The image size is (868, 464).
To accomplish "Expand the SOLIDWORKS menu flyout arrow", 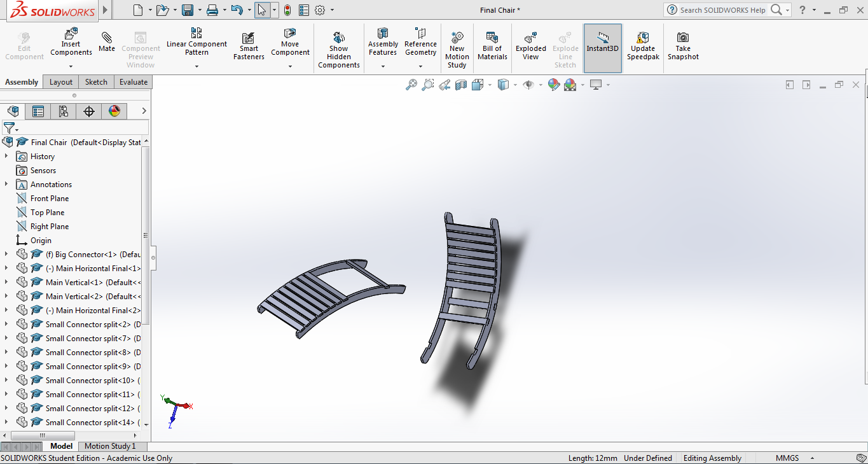I will coord(105,10).
